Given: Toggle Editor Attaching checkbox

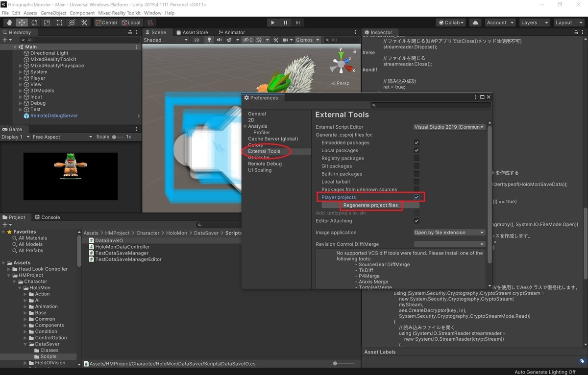Looking at the screenshot, I should pos(416,221).
